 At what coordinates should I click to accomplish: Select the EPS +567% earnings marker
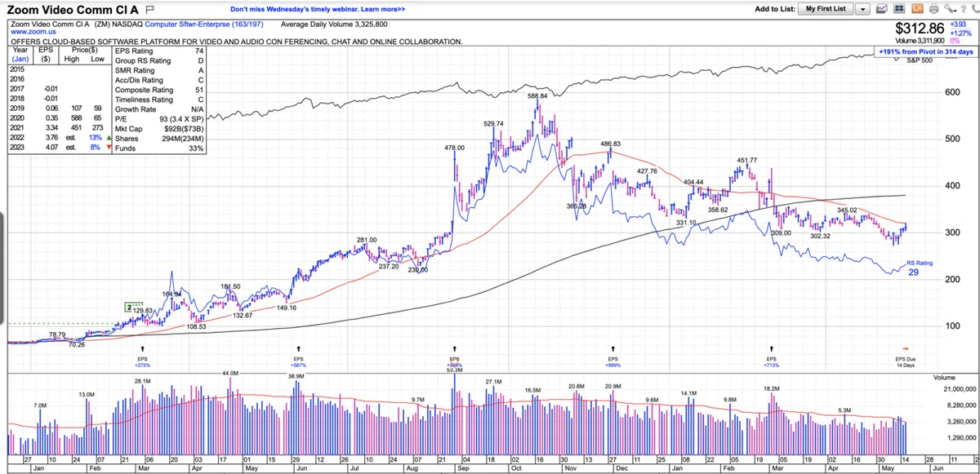298,357
